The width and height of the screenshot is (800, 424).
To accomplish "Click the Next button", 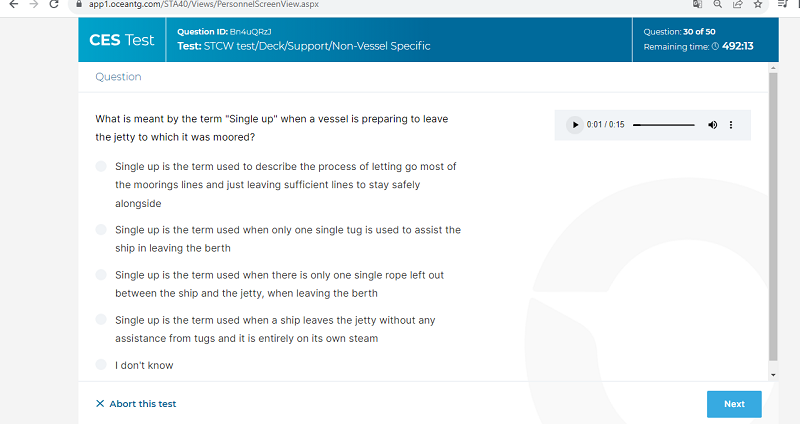I will point(734,404).
